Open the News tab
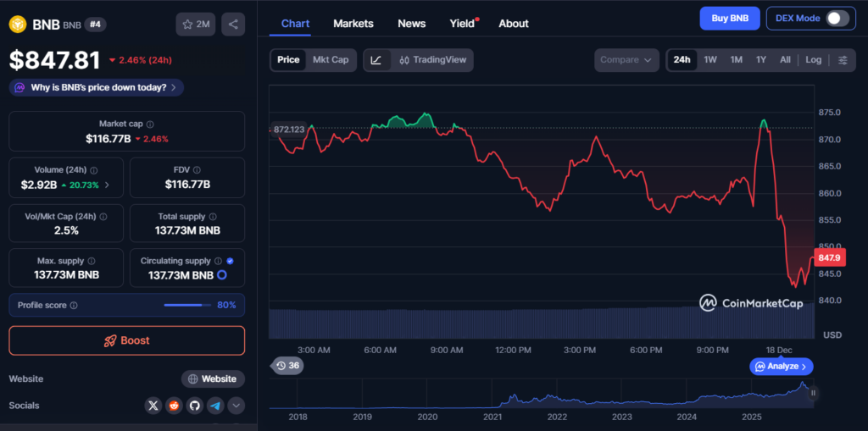The height and width of the screenshot is (431, 868). click(x=412, y=24)
